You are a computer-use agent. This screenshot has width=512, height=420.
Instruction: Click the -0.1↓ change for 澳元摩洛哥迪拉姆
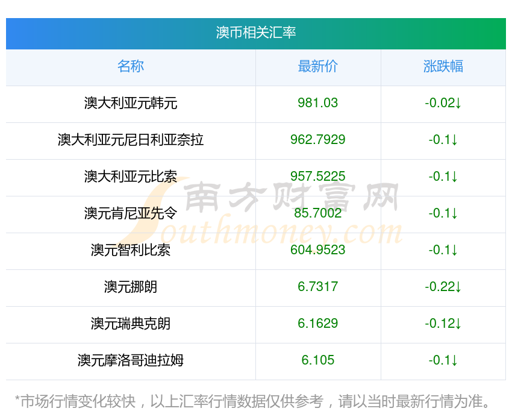tap(443, 360)
